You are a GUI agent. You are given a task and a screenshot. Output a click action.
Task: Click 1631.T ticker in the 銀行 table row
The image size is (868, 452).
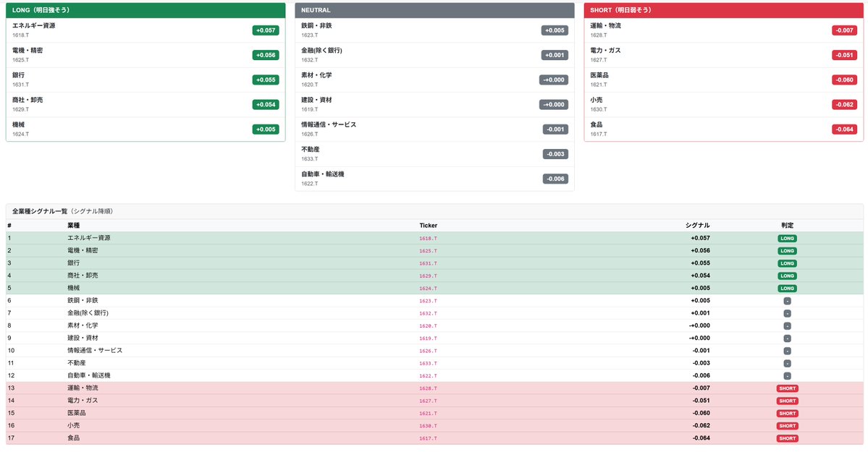pos(428,263)
